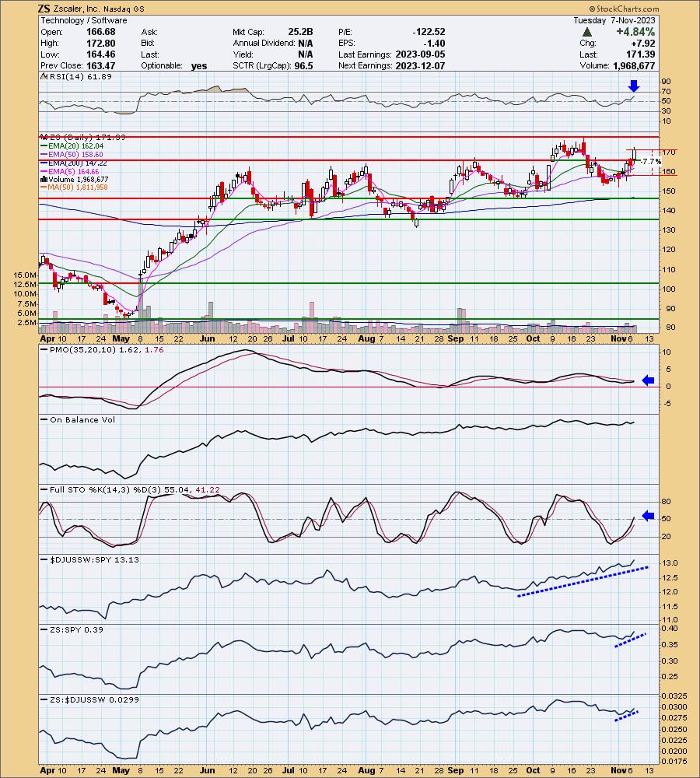700x778 pixels.
Task: Click the Prev Close value 163.47
Action: pyautogui.click(x=100, y=65)
